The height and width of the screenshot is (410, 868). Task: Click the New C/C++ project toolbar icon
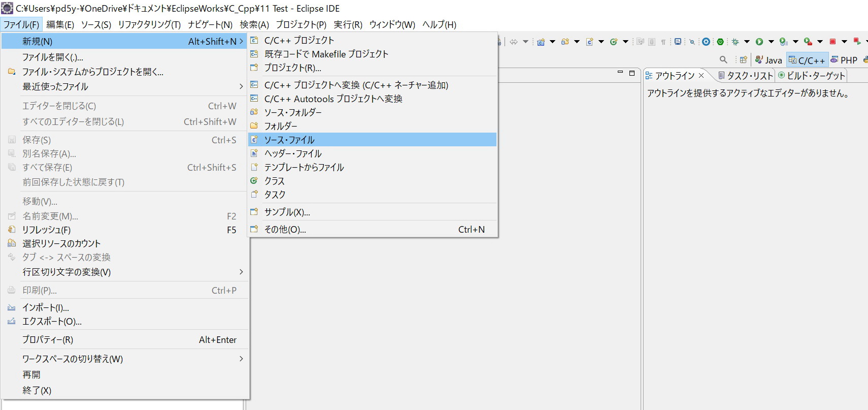pos(541,42)
